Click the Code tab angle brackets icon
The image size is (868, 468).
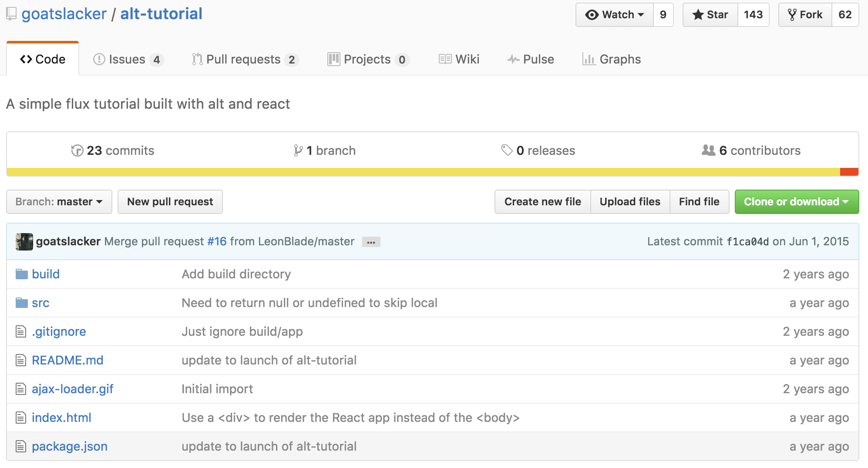pos(26,59)
